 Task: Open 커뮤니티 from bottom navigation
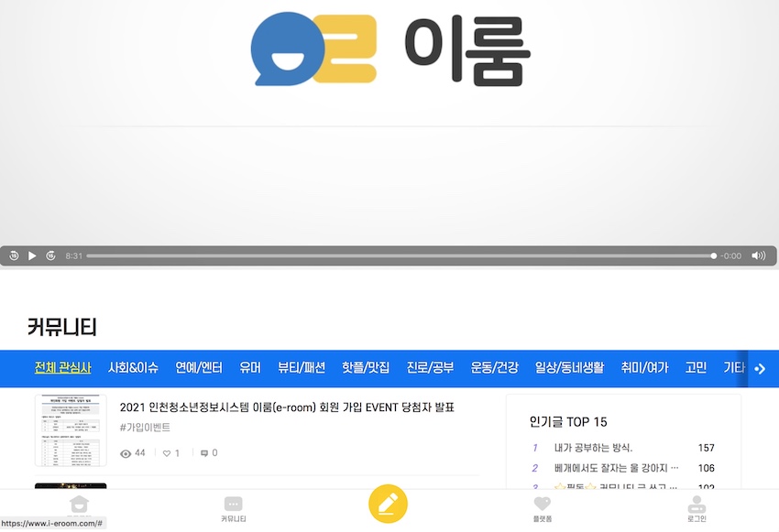tap(234, 509)
